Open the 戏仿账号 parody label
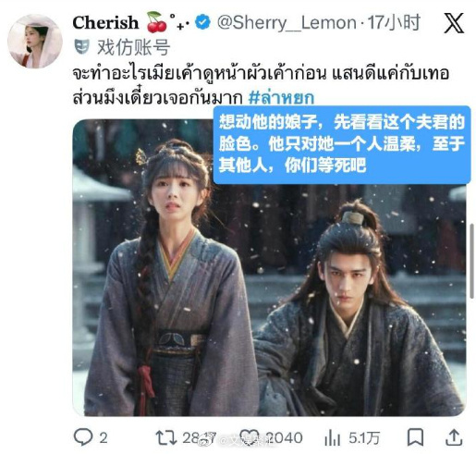Viewport: 476px width, 454px height. click(133, 47)
